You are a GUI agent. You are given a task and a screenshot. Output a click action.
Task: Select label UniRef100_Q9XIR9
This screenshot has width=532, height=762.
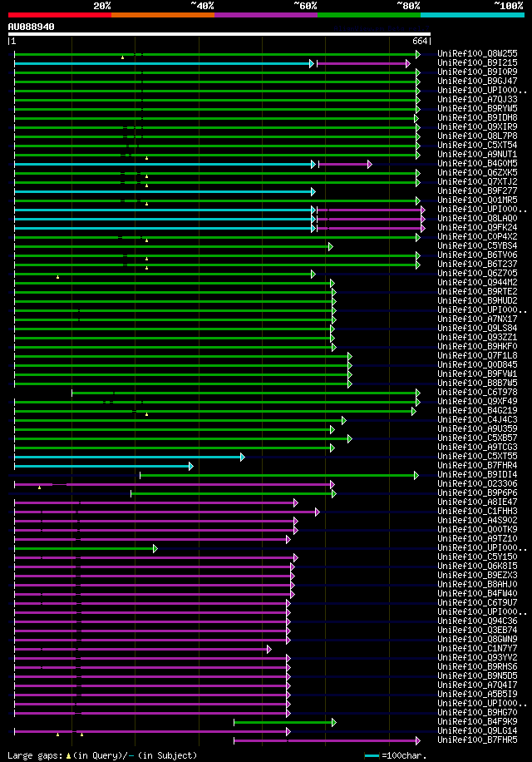[477, 126]
